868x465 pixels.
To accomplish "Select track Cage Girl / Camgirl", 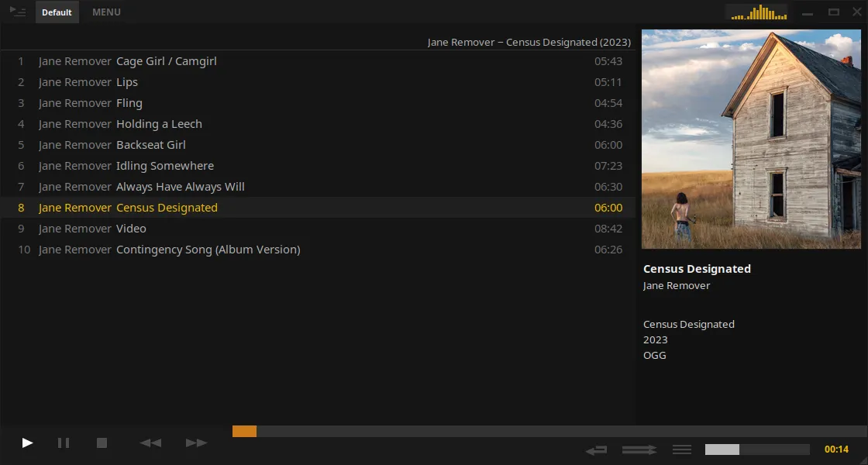I will [318, 61].
